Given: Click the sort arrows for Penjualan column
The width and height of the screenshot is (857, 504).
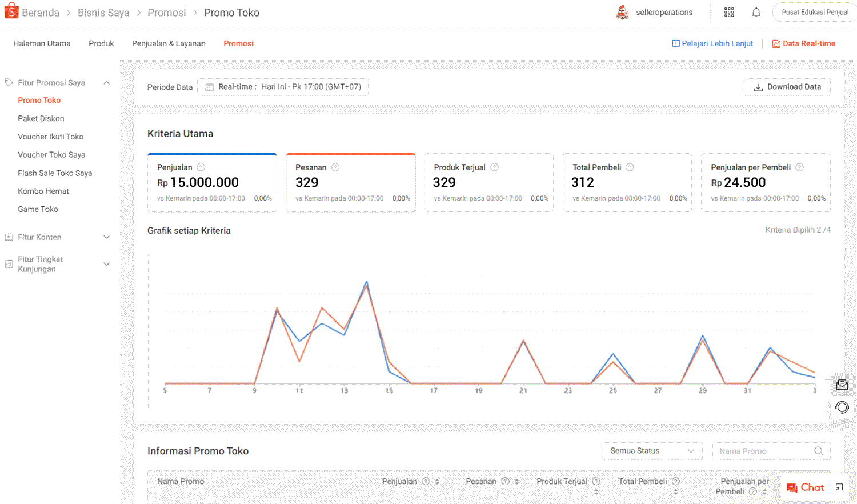Looking at the screenshot, I should point(437,482).
